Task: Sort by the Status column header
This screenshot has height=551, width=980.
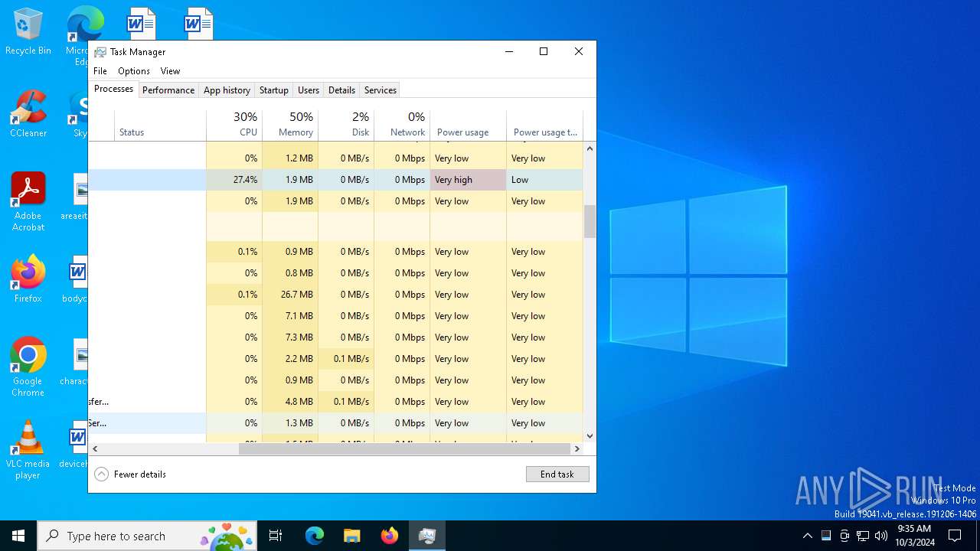Action: [160, 125]
